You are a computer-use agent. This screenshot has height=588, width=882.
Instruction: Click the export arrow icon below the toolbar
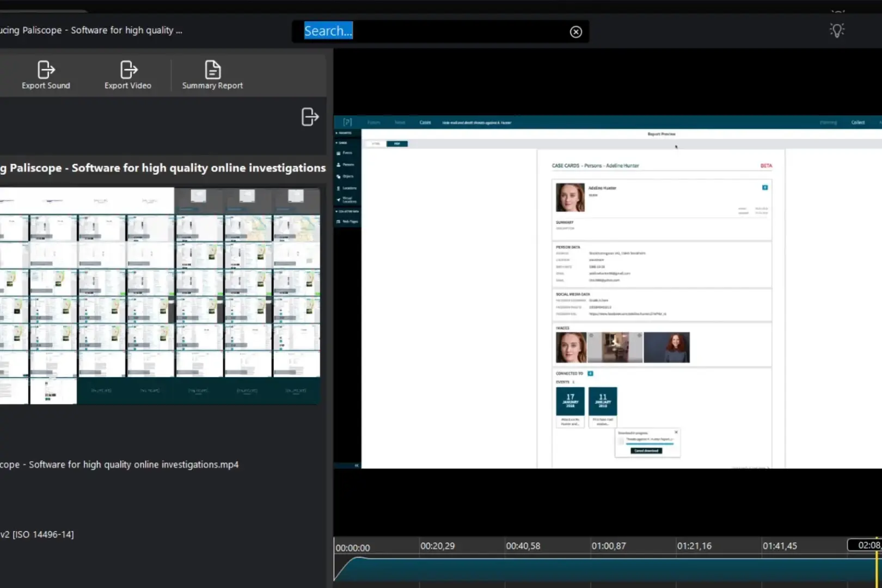pos(310,117)
